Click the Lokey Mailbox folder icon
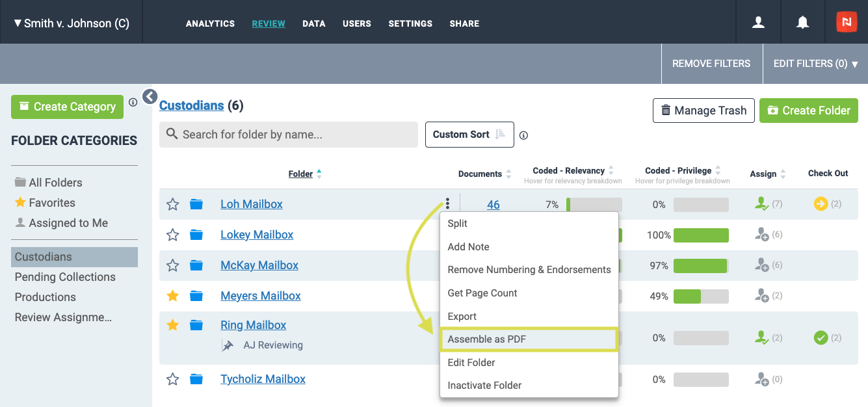 point(196,235)
